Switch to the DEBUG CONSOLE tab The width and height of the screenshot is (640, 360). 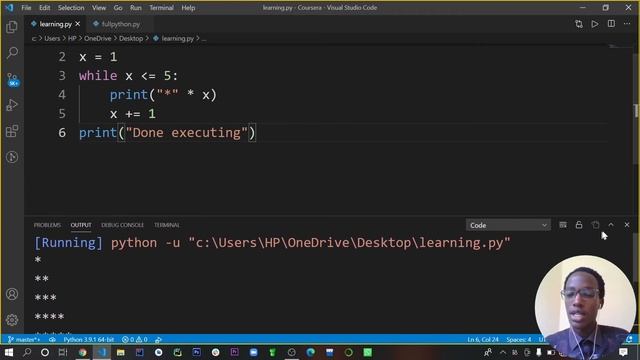(x=122, y=225)
